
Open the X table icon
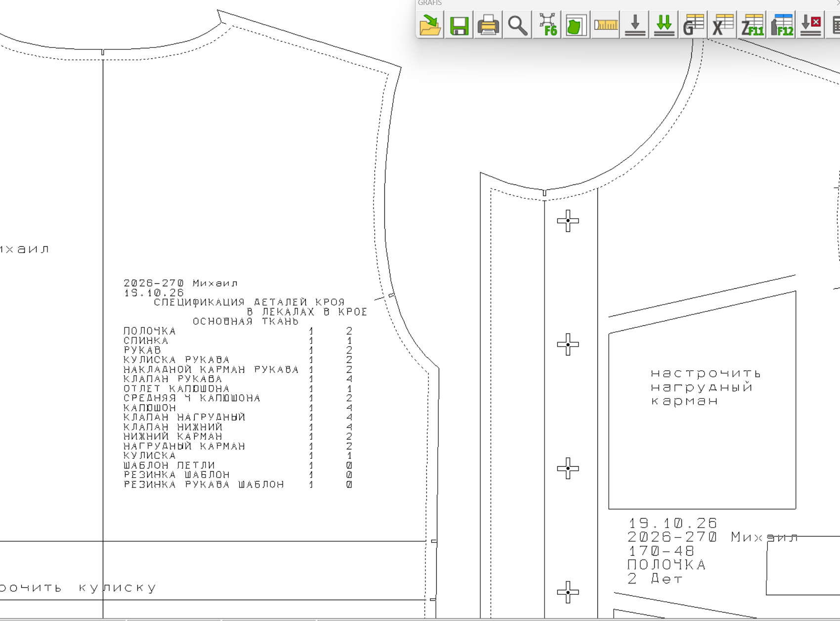[723, 25]
